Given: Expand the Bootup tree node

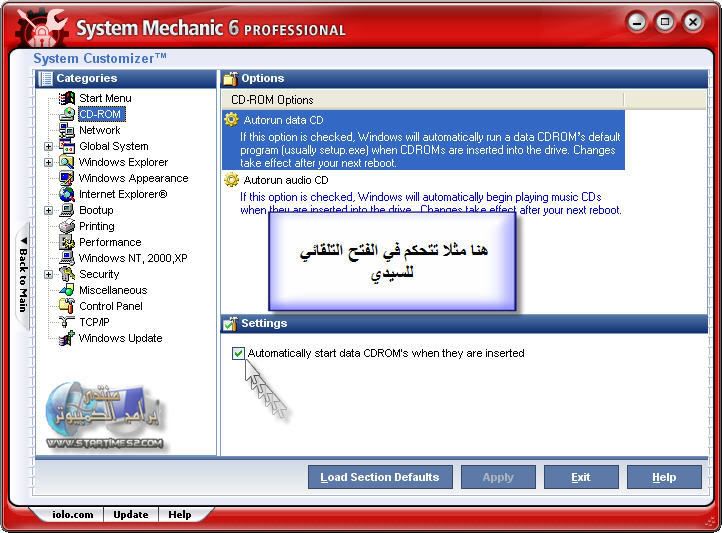Looking at the screenshot, I should tap(48, 210).
